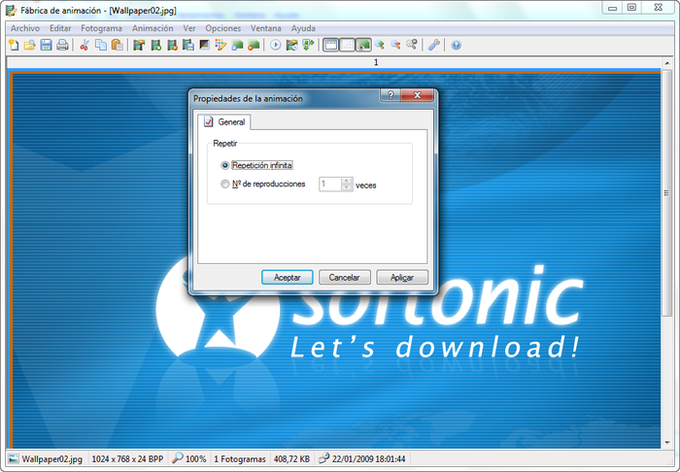Click the Aceptar button
The width and height of the screenshot is (680, 472).
[x=287, y=277]
